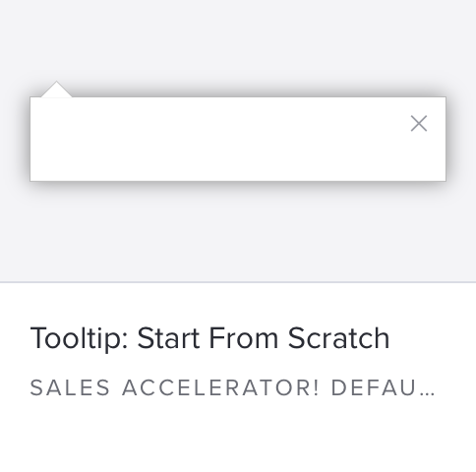Click the divider line under the preview area
Screen dimensions: 476x472
(238, 281)
